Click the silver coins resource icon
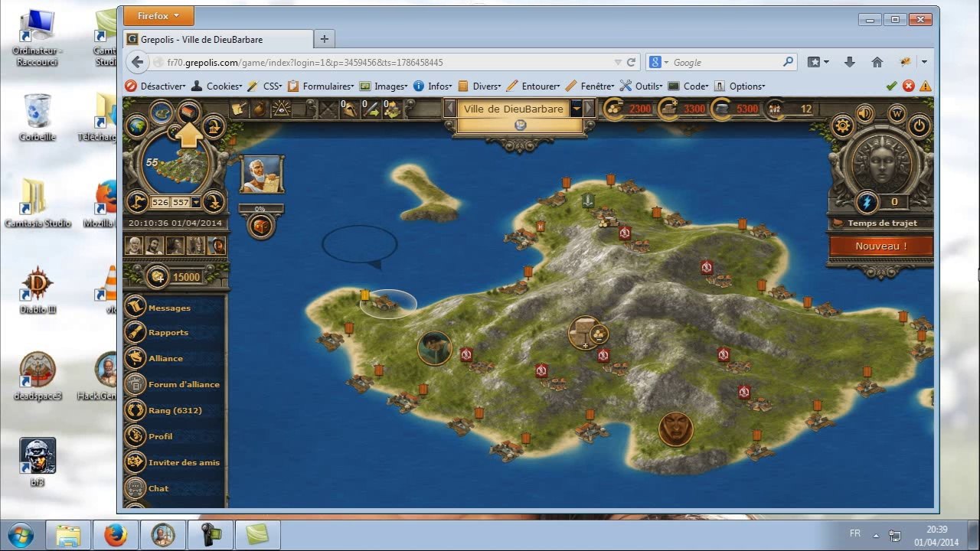 (722, 109)
